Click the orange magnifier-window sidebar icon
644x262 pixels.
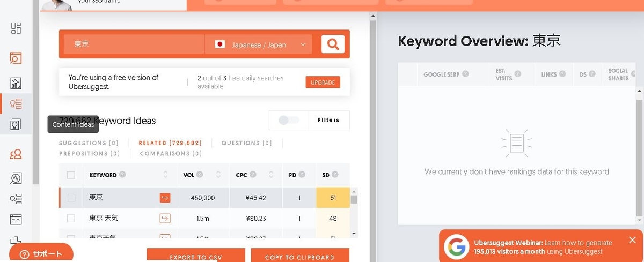16,58
